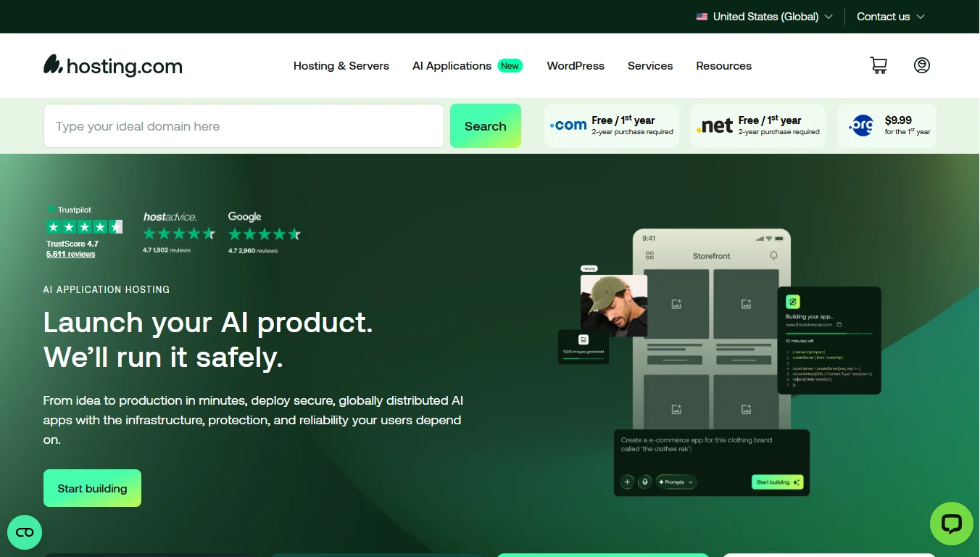Open the Prompts dropdown in the mockup
980x557 pixels.
(x=676, y=482)
